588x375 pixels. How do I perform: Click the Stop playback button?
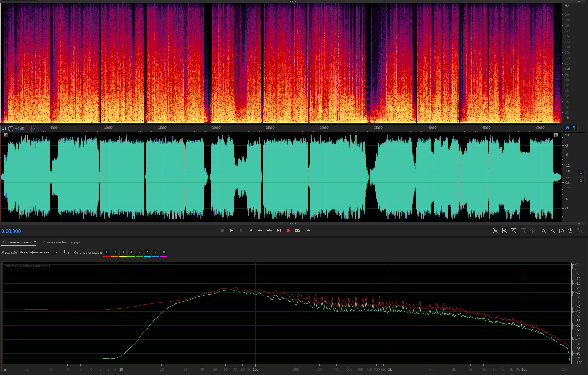[x=222, y=231]
